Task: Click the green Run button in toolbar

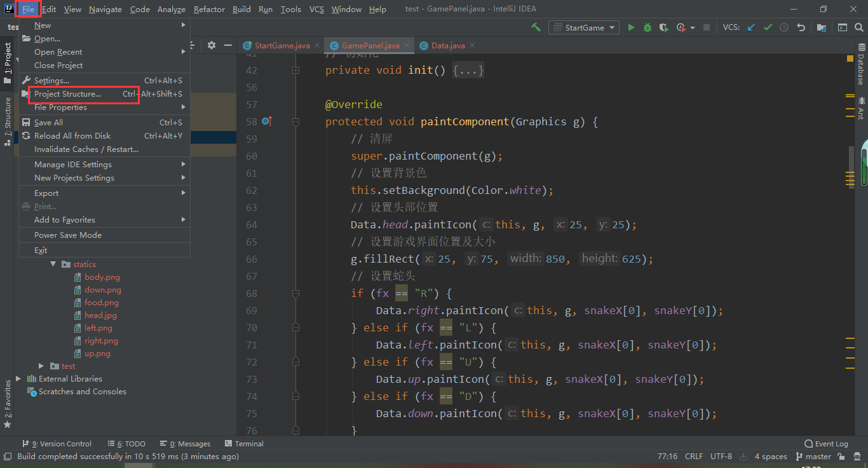Action: [631, 27]
